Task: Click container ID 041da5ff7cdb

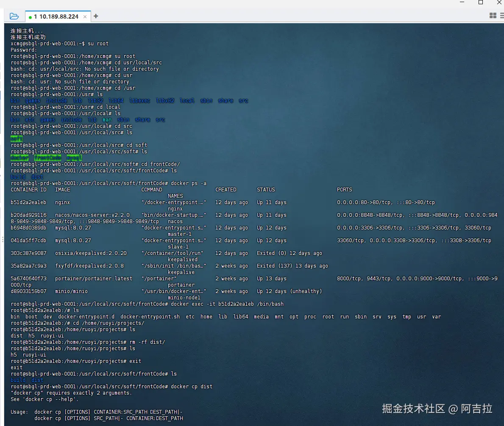Action: tap(28, 241)
